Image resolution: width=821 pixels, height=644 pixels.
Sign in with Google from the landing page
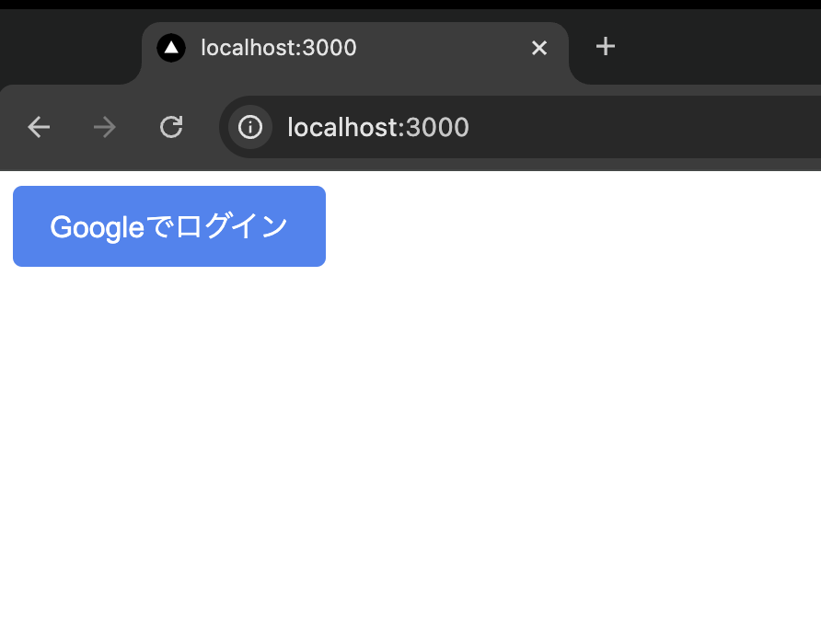(x=168, y=226)
